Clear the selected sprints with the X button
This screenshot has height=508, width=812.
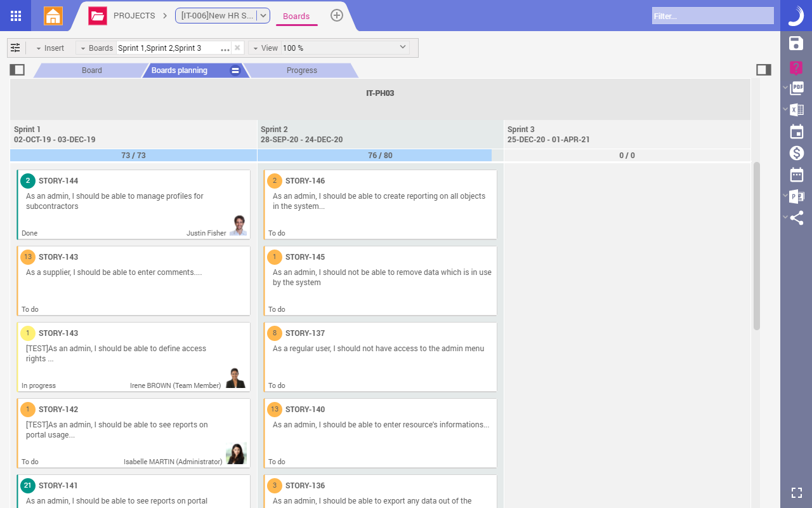coord(238,47)
